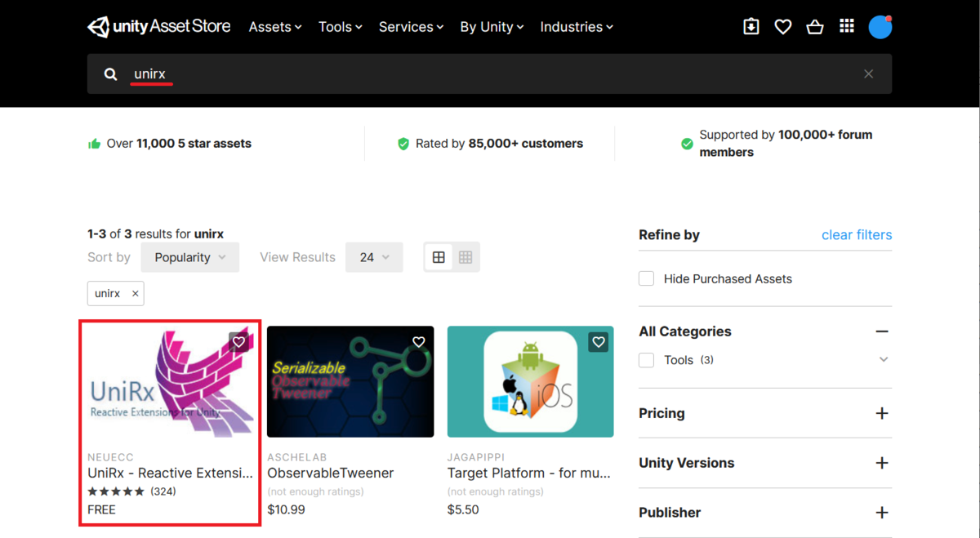The image size is (980, 538).
Task: Click the $5.50 price text
Action: click(x=463, y=509)
